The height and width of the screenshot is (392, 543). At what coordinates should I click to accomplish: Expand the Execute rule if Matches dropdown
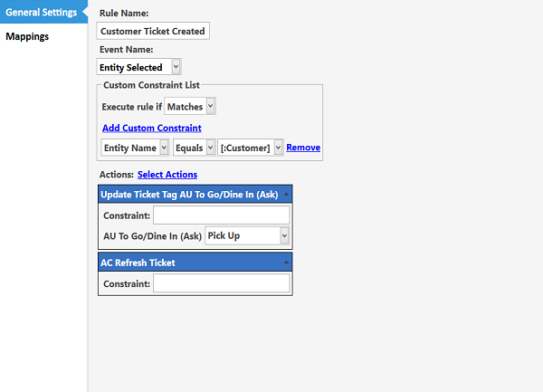point(190,106)
